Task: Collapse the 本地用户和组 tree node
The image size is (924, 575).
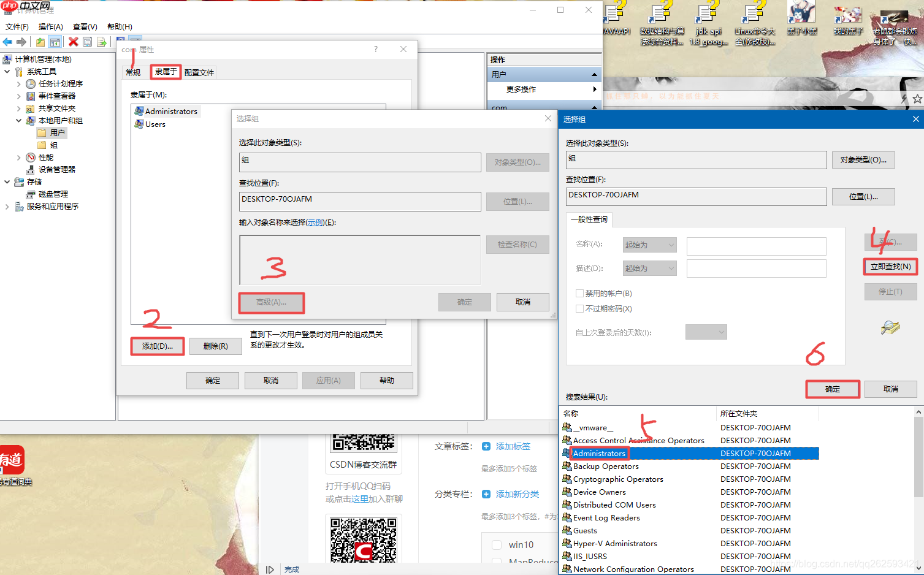Action: pos(18,121)
